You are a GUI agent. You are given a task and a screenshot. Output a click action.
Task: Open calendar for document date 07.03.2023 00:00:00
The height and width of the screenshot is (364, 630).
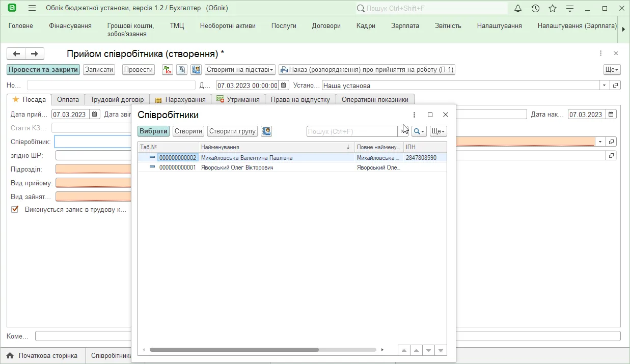[x=284, y=86]
